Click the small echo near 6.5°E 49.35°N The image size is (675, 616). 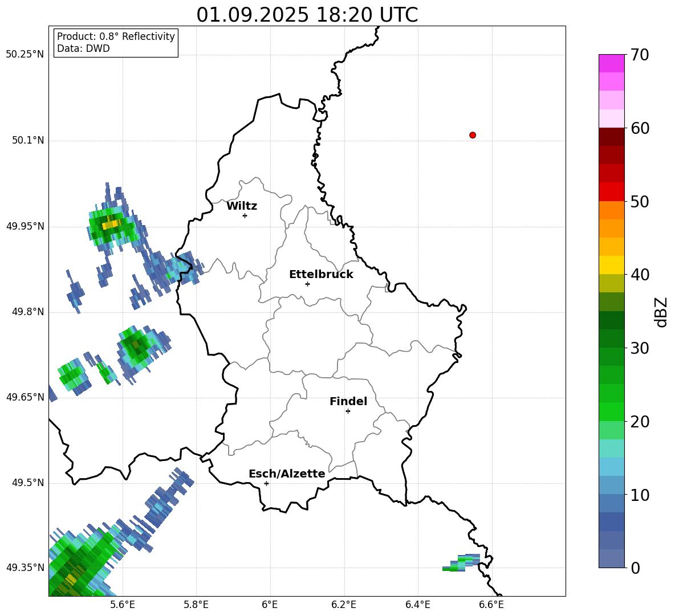[x=461, y=563]
